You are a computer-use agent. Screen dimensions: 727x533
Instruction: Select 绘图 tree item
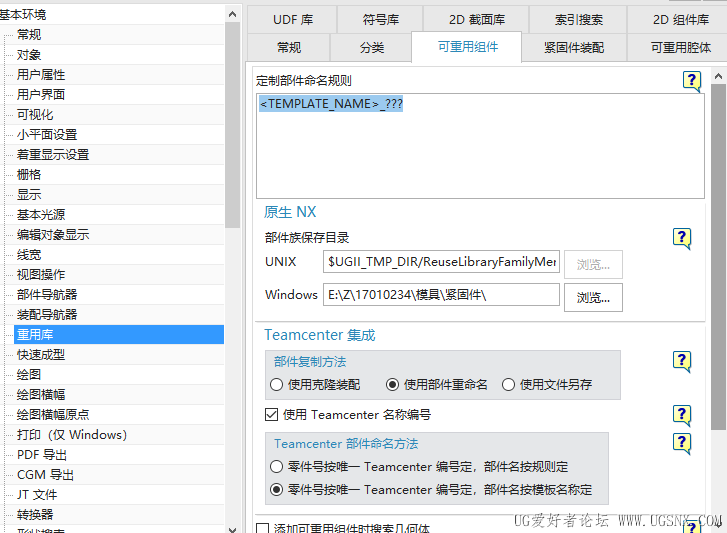[29, 375]
